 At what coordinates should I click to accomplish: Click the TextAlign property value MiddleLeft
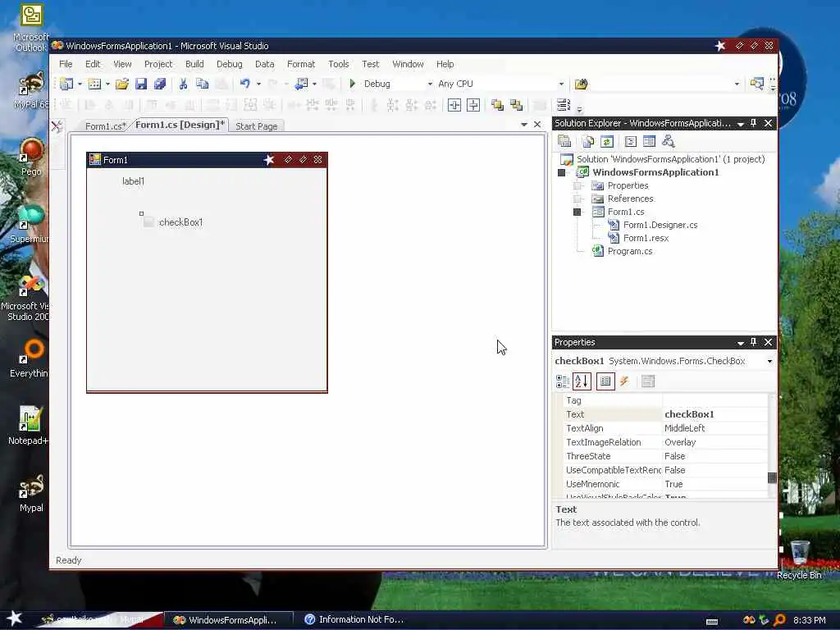[x=715, y=428]
